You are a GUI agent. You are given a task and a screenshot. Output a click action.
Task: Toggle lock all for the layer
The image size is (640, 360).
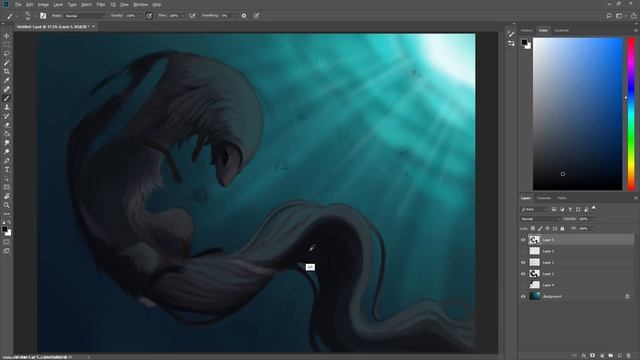(x=562, y=229)
